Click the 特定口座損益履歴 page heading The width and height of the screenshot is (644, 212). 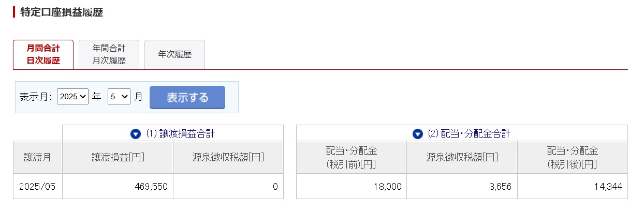61,12
